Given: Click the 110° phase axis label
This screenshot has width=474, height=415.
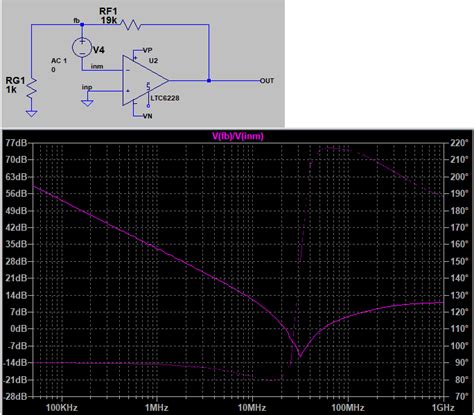Looking at the screenshot, I should 459,329.
